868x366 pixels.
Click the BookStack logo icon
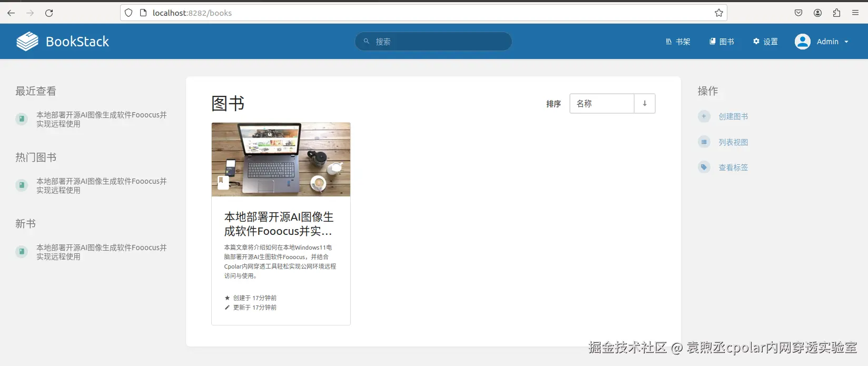click(27, 42)
